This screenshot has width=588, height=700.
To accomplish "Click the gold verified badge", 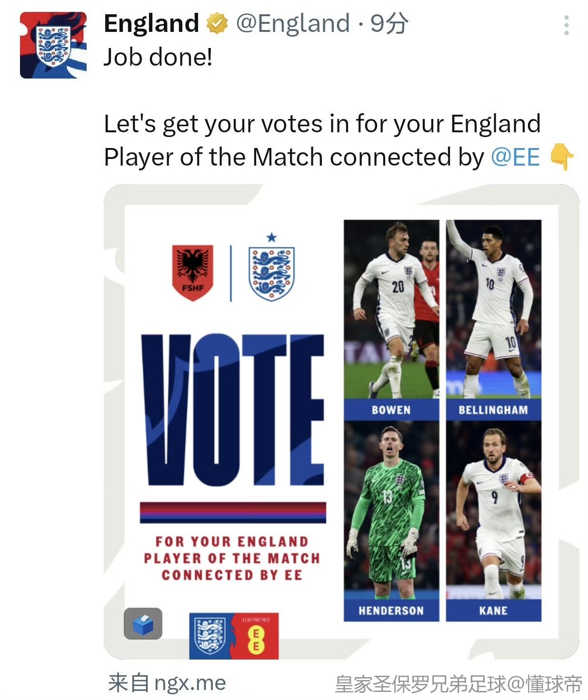I will coord(217,24).
